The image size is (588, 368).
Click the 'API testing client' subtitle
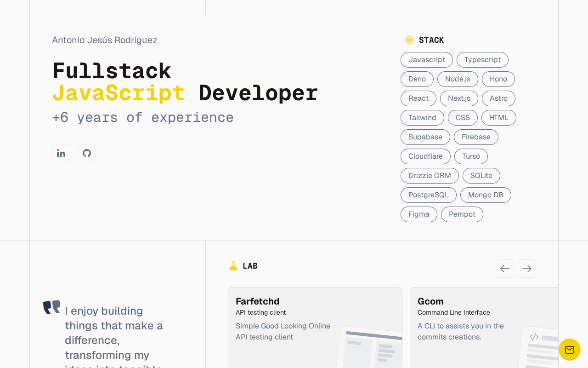point(260,312)
